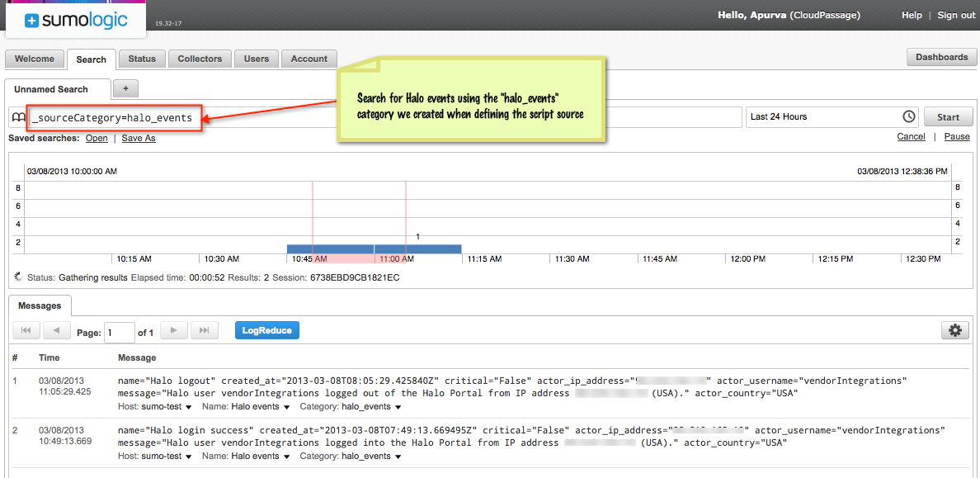
Task: Click the 11:15 AM time axis label
Action: [x=485, y=258]
